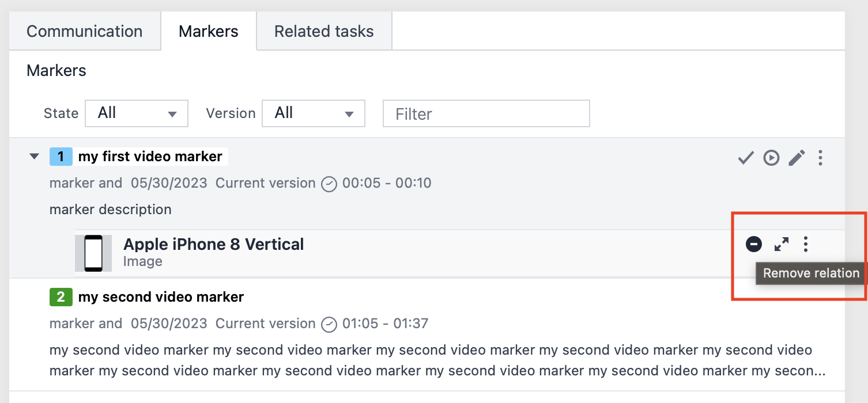Open the Version filter dropdown
This screenshot has width=868, height=403.
314,113
